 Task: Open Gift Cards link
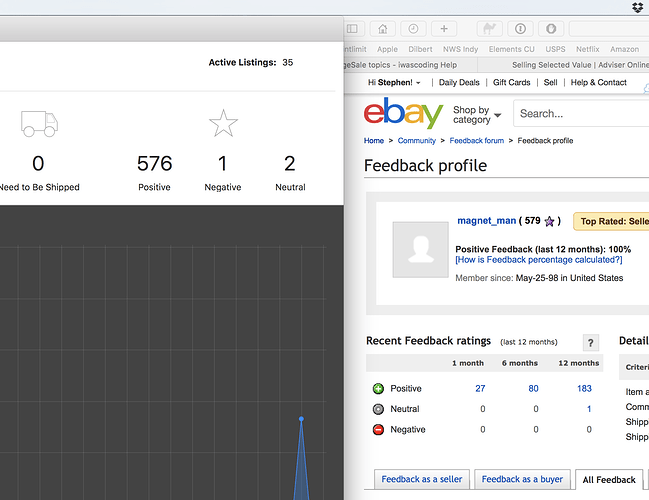click(x=512, y=82)
